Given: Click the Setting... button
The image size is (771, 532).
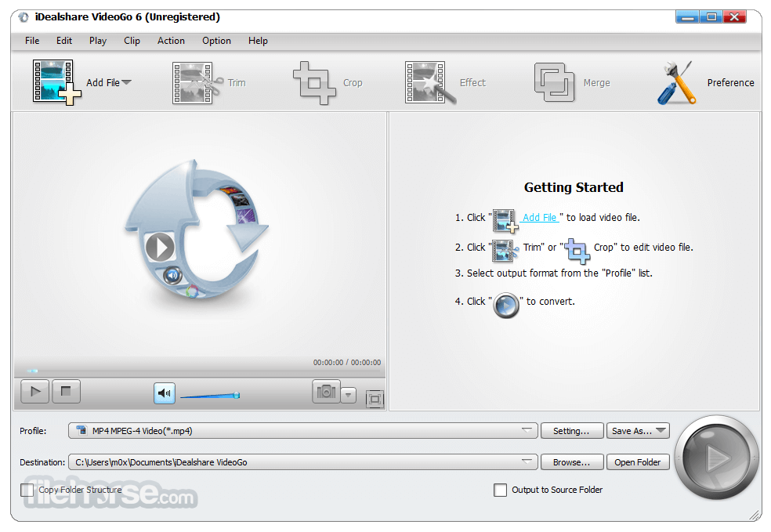Looking at the screenshot, I should [x=571, y=431].
